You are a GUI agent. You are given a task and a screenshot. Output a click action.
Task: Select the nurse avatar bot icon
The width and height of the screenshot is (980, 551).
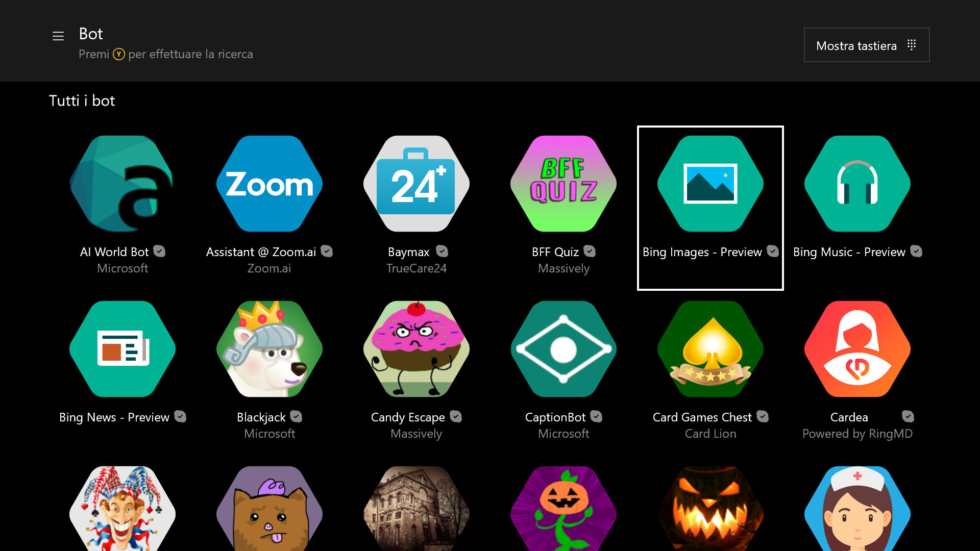click(x=857, y=509)
